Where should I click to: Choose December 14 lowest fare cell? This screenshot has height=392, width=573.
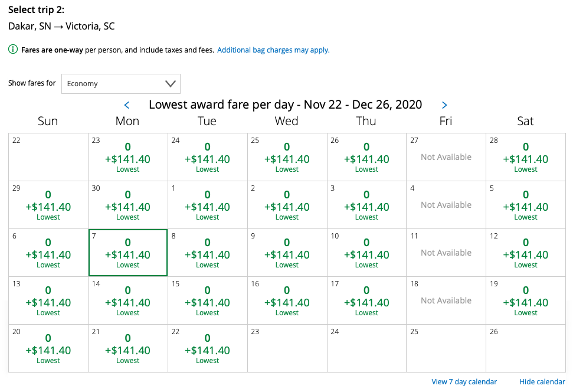(x=127, y=300)
